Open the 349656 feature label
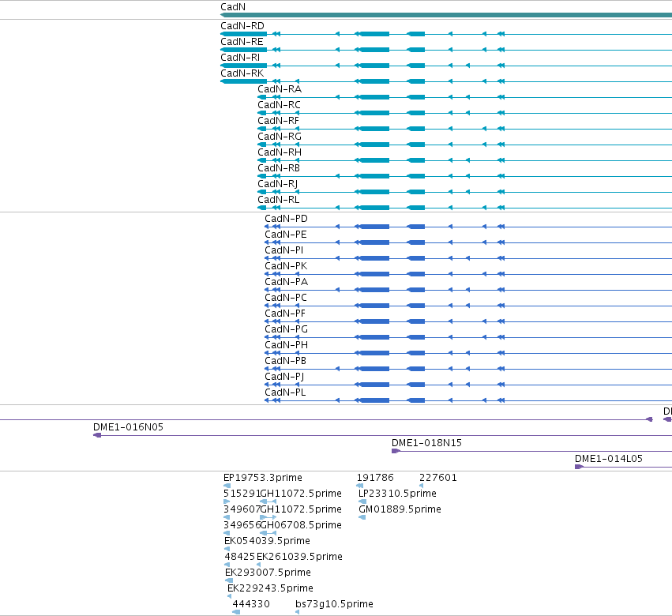 click(242, 525)
